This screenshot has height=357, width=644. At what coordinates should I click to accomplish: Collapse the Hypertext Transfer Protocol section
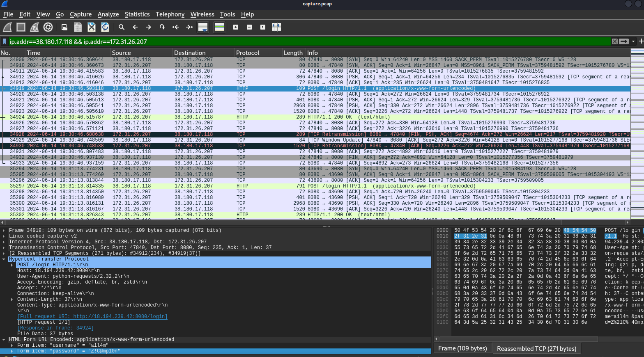coord(4,259)
